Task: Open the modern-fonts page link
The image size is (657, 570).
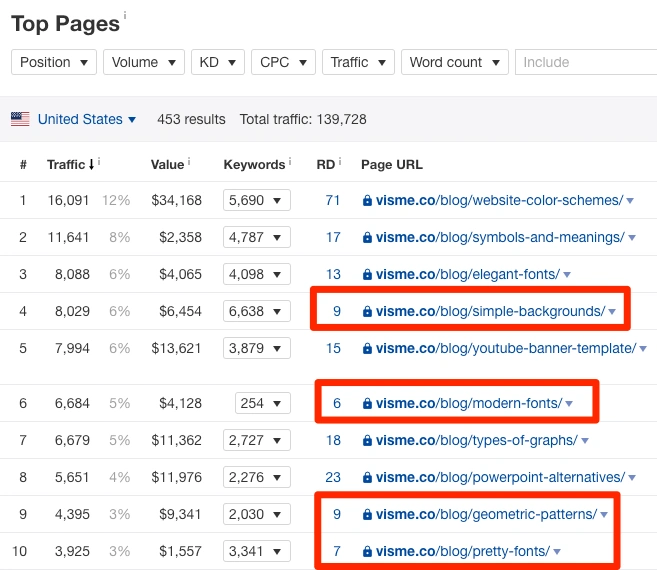Action: pyautogui.click(x=469, y=403)
